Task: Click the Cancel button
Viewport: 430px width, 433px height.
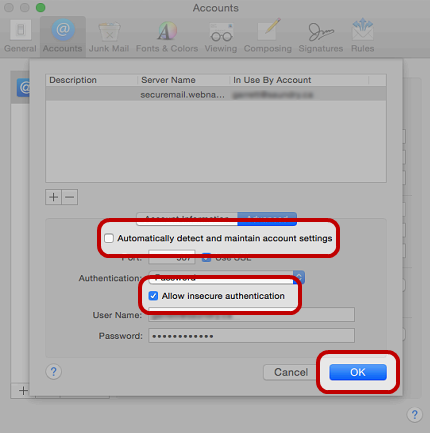Action: [291, 372]
